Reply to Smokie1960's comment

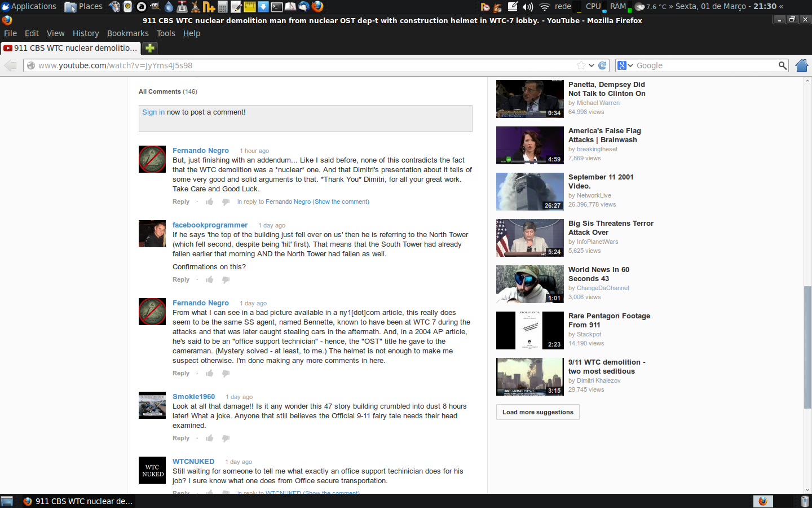click(181, 438)
